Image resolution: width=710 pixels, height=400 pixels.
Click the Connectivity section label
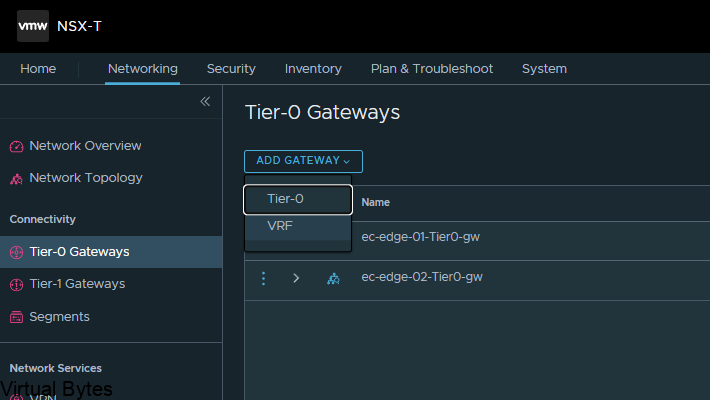[x=43, y=219]
